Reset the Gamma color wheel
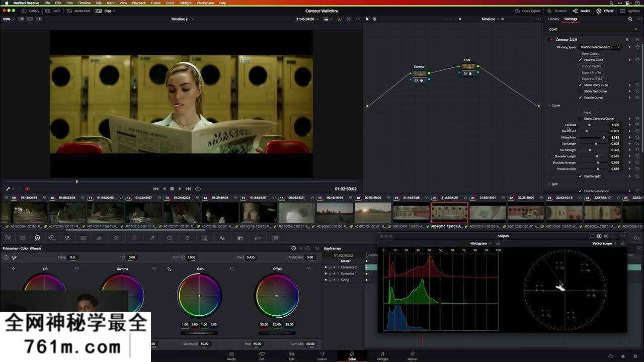Viewport: 644px width, 362px height. point(154,269)
